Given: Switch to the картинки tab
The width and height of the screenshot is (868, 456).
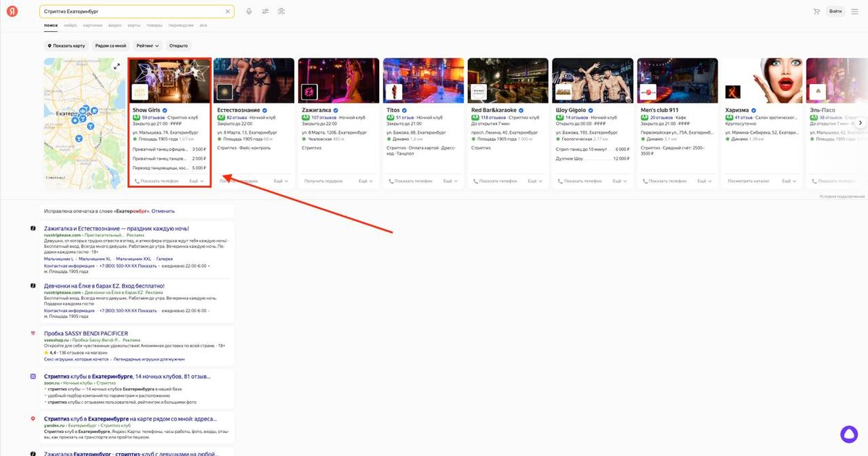Looking at the screenshot, I should [93, 25].
